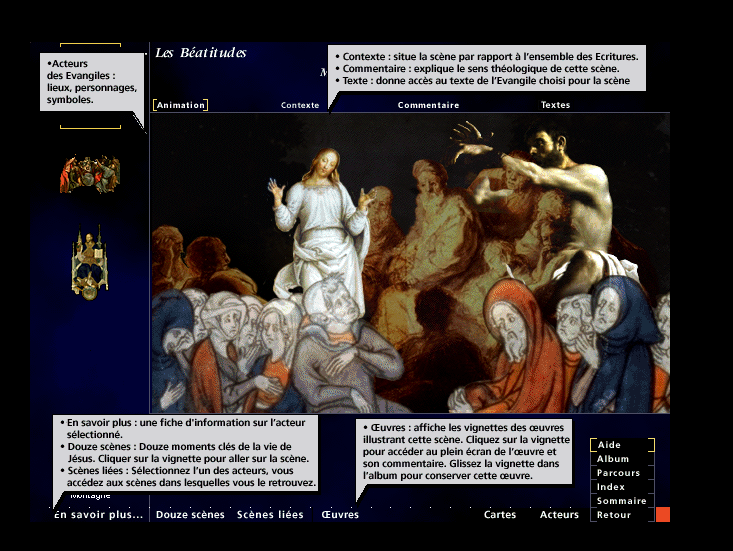Open the Animation tab
Viewport: 733px width, 551px height.
pos(180,105)
